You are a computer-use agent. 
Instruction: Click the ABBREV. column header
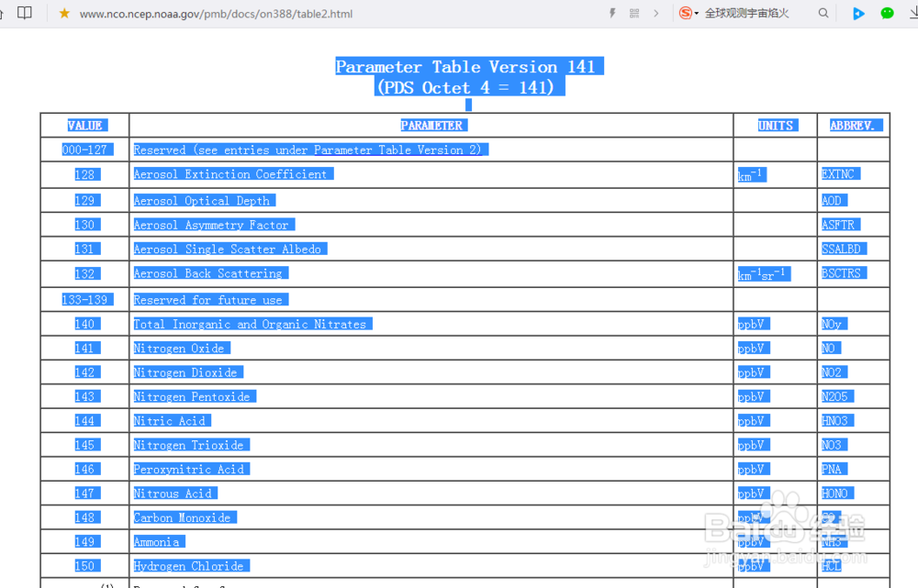click(x=852, y=125)
